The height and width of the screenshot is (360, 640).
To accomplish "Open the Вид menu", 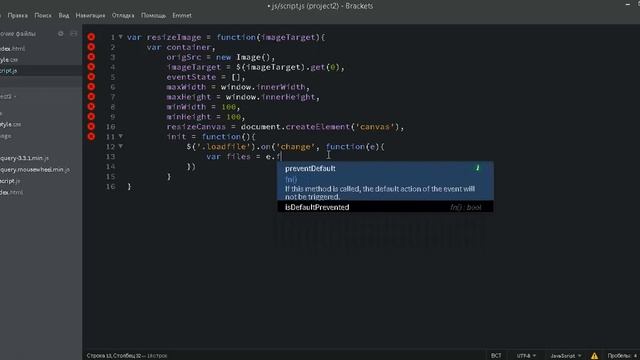I will 64,16.
